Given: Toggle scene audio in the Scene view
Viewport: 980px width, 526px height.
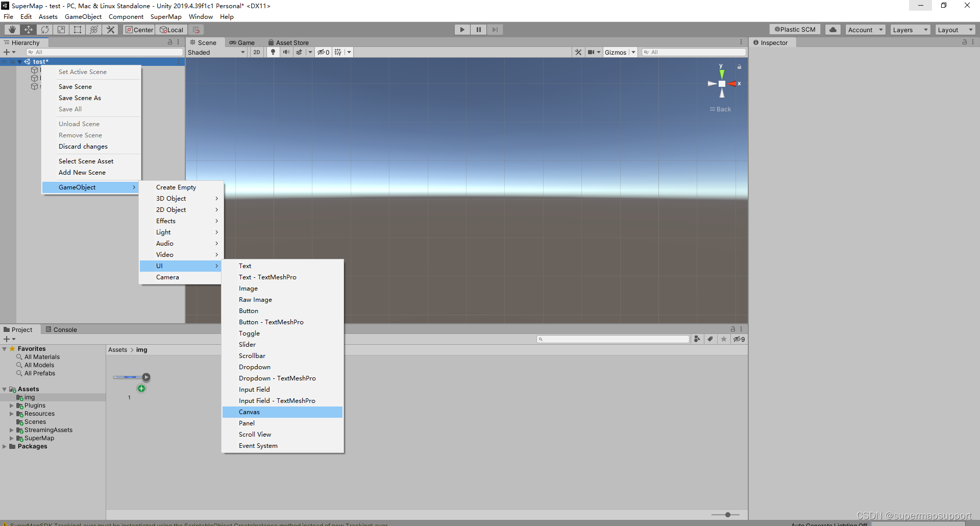Looking at the screenshot, I should click(x=286, y=52).
